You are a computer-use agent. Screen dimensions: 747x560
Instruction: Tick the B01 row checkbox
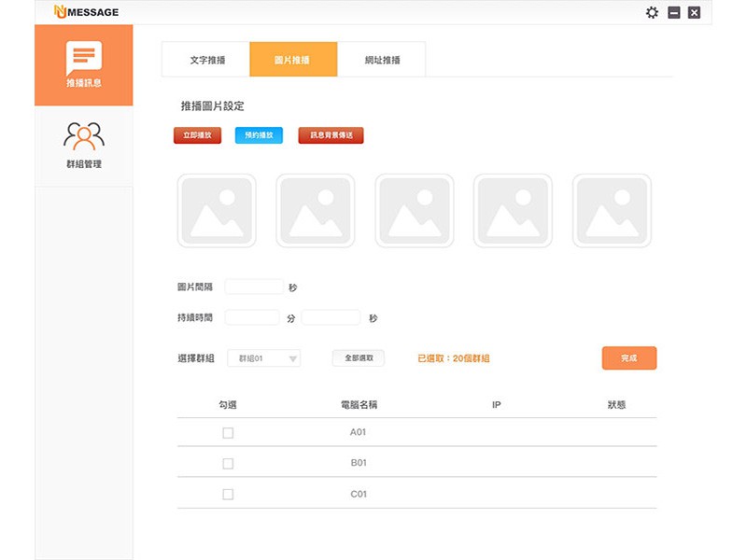coord(228,464)
